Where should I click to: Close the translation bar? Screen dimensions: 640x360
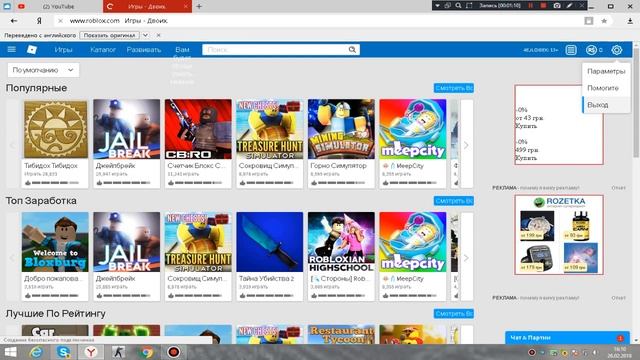(x=158, y=36)
